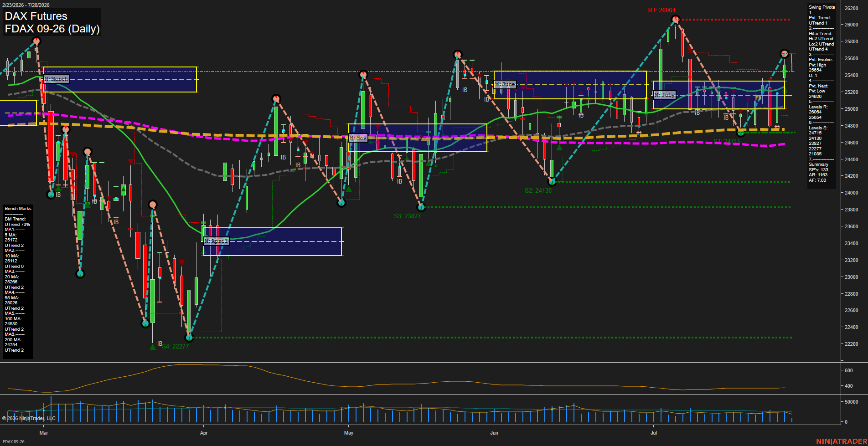Image resolution: width=868 pixels, height=446 pixels.
Task: Click the S3: 23827 support label
Action: (407, 216)
